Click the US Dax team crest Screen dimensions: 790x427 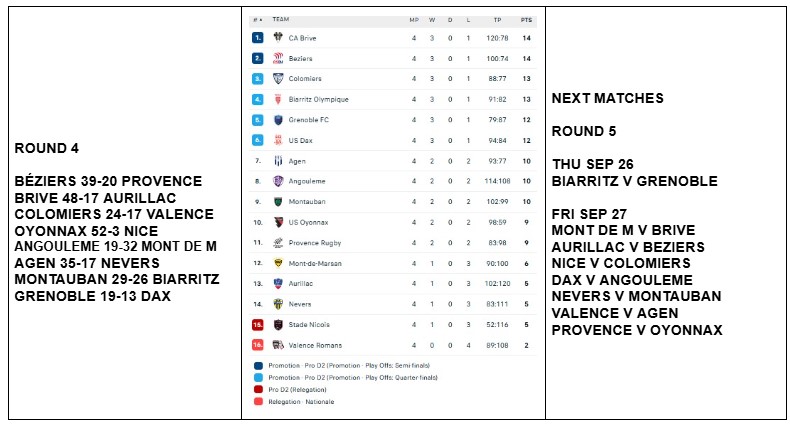click(278, 140)
